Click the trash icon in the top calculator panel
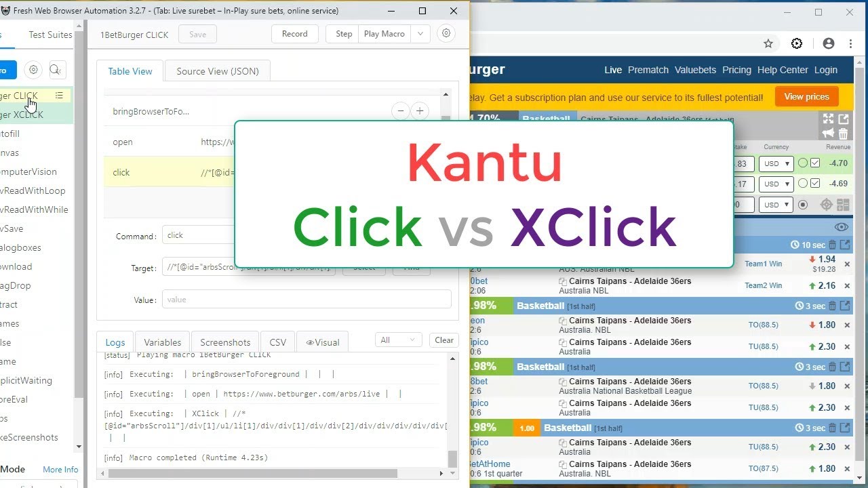The width and height of the screenshot is (868, 488). click(x=844, y=133)
